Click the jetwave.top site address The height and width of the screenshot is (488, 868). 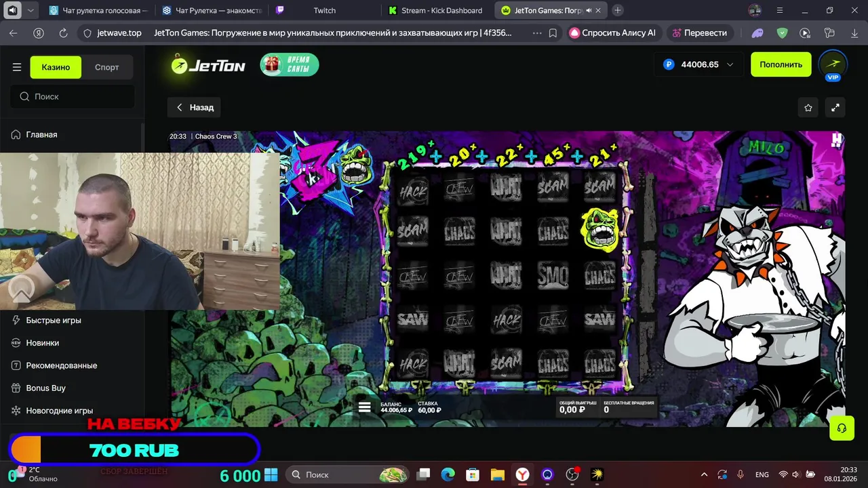click(x=119, y=33)
